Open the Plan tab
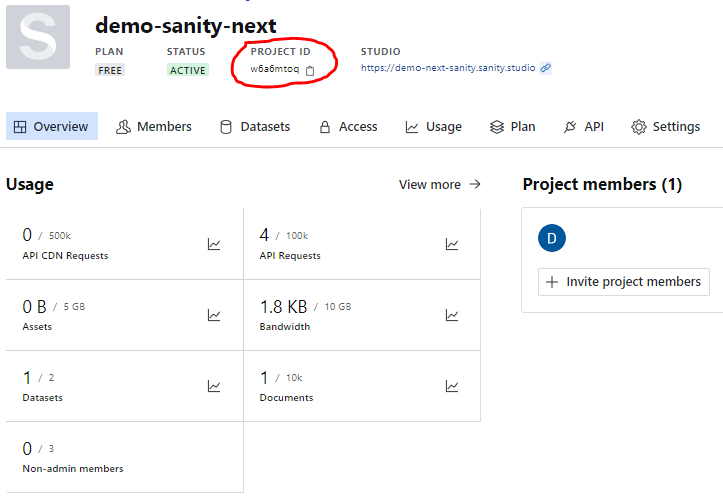Screen dimensions: 723x503 [x=512, y=126]
